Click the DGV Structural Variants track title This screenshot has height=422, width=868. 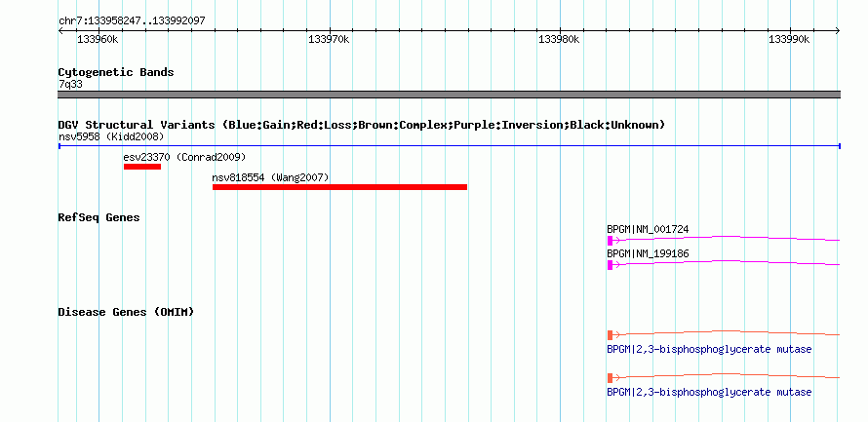click(362, 125)
